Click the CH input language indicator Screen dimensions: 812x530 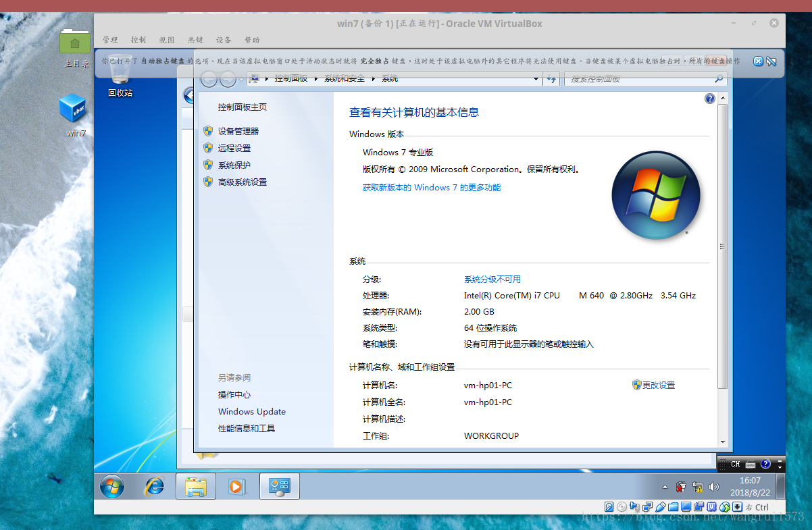(x=736, y=465)
